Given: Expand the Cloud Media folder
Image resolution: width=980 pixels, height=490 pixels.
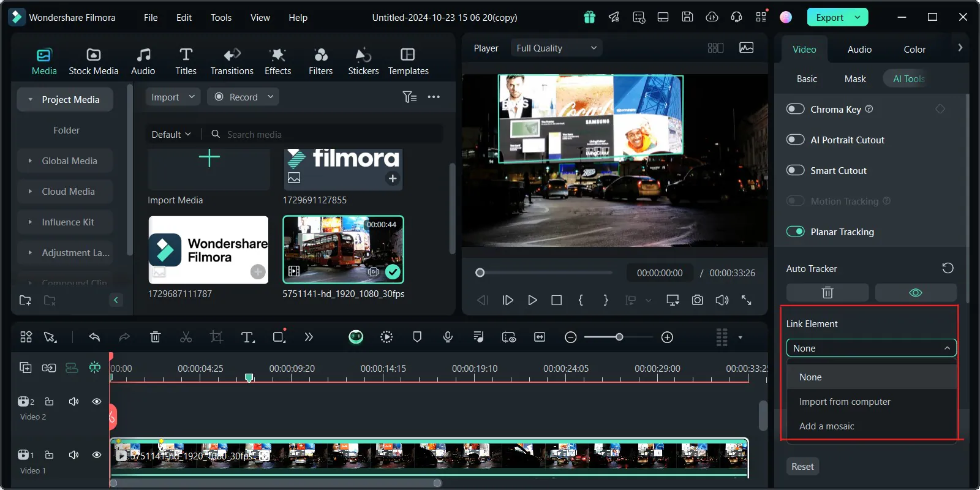Looking at the screenshot, I should tap(65, 191).
